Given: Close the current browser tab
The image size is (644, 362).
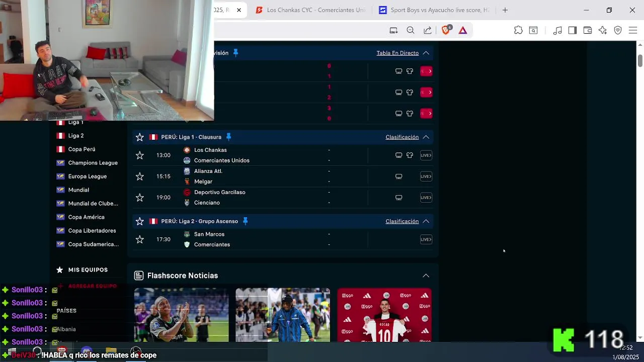Looking at the screenshot, I should pos(239,10).
